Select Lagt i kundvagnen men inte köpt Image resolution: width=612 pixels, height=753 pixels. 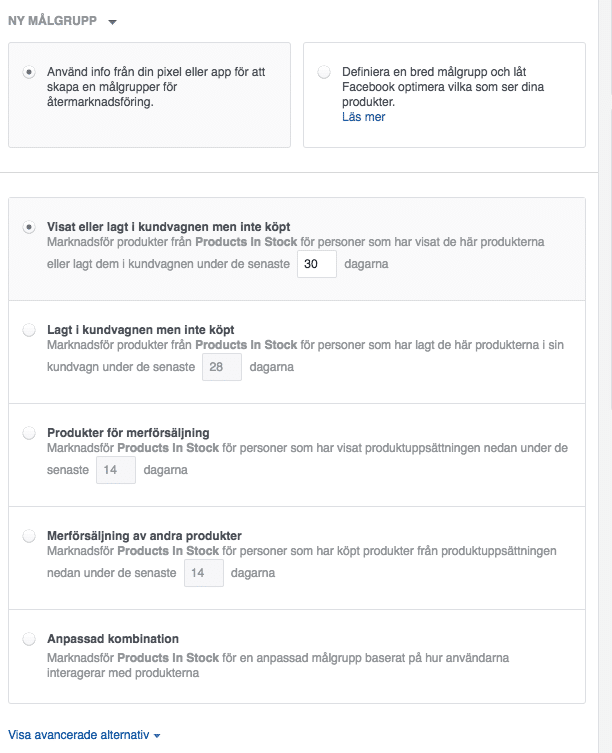pos(29,330)
